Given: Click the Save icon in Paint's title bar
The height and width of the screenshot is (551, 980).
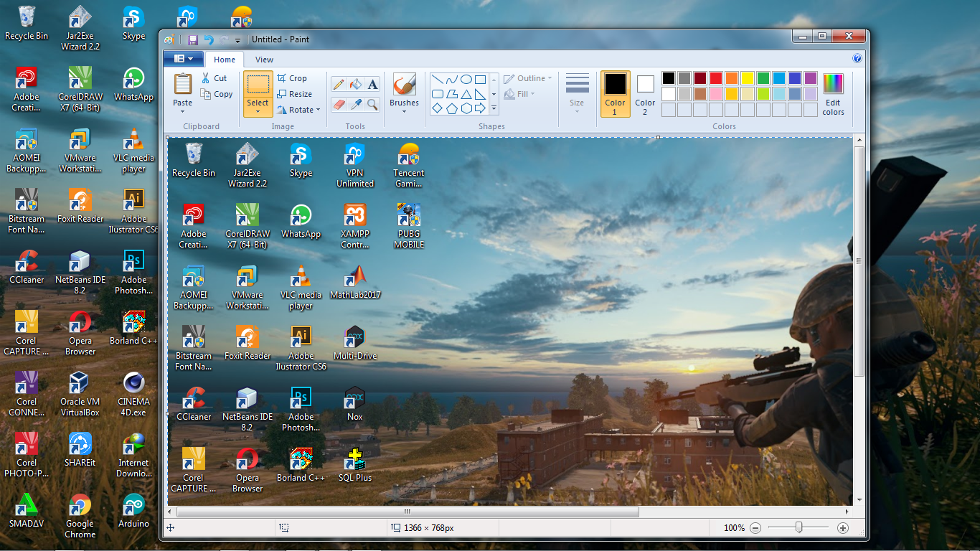Looking at the screenshot, I should point(193,39).
